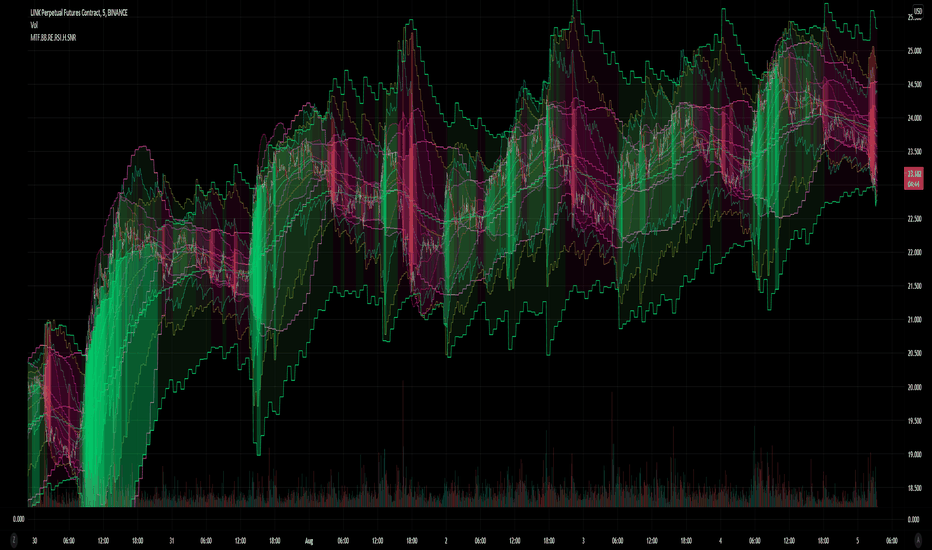Click the timezone icon left of the time axis
Viewport: 932px width, 550px height.
14,540
